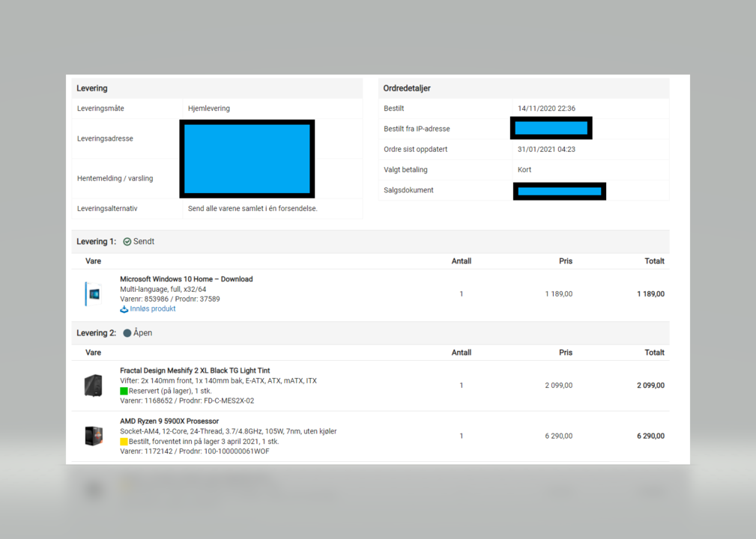
Task: Click 'Vifter: 2x 140mm front' description line
Action: [x=219, y=381]
